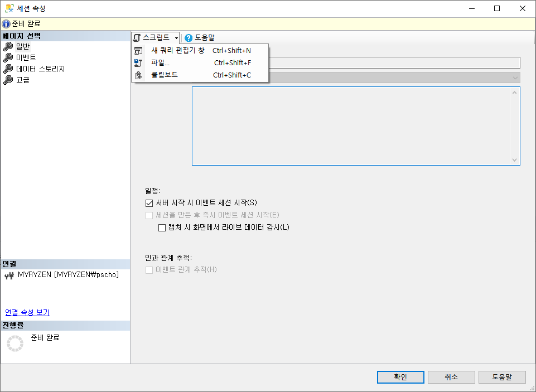
Task: Toggle 이벤트 관계 추적 checkbox
Action: coord(149,270)
